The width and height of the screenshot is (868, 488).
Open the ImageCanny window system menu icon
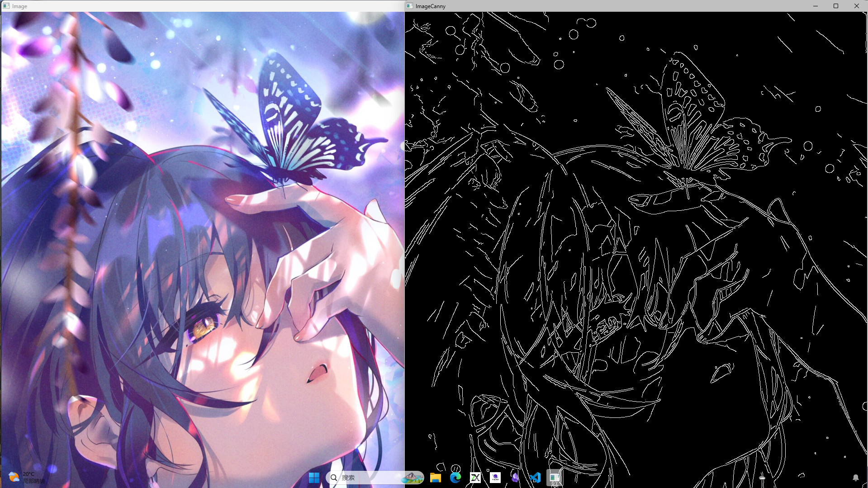[409, 6]
